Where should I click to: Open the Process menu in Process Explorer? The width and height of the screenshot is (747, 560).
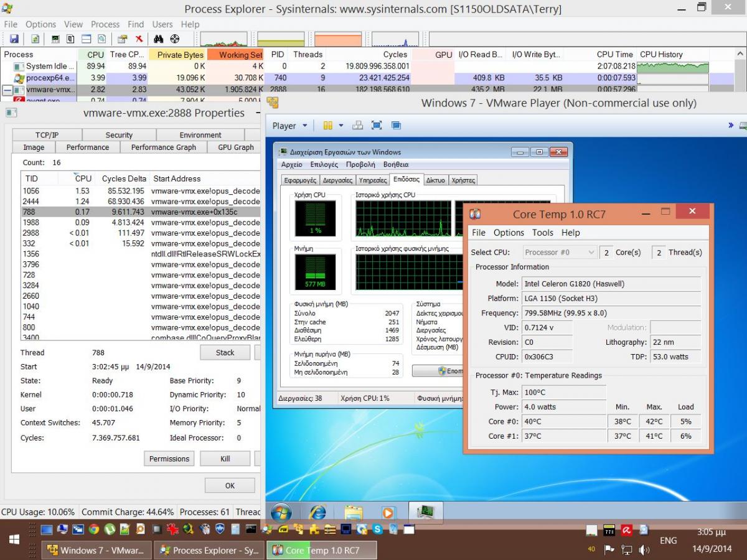click(x=105, y=24)
